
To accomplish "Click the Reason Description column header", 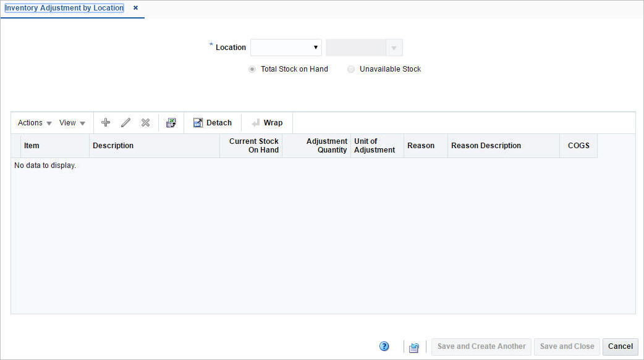I will [504, 146].
